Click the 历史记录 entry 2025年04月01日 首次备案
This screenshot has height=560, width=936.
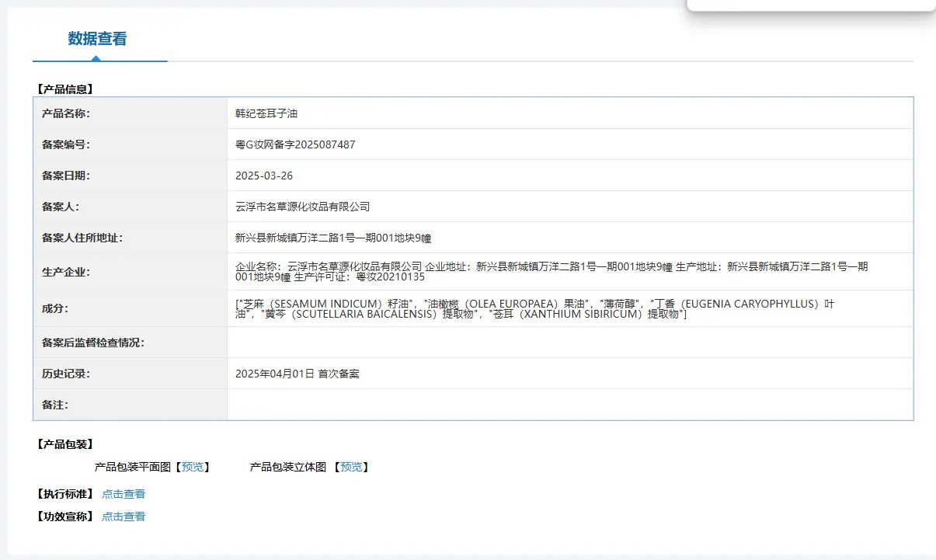coord(298,374)
